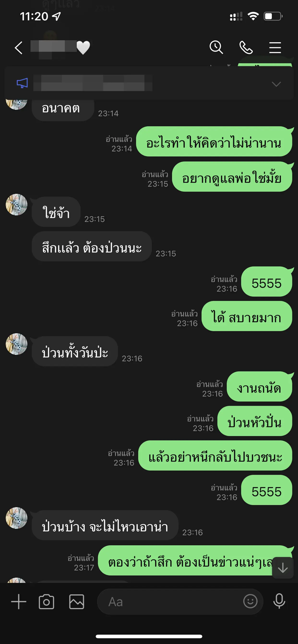The height and width of the screenshot is (644, 298).
Task: Tap the sender avatar beside ใช่จ้า
Action: [x=17, y=205]
